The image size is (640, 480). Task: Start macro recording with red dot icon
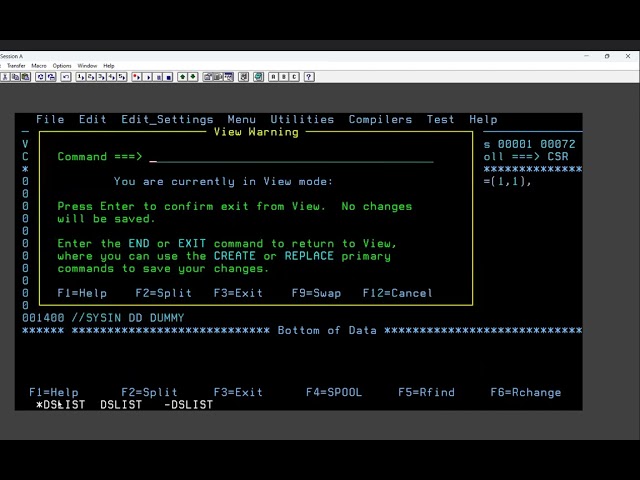pyautogui.click(x=137, y=77)
